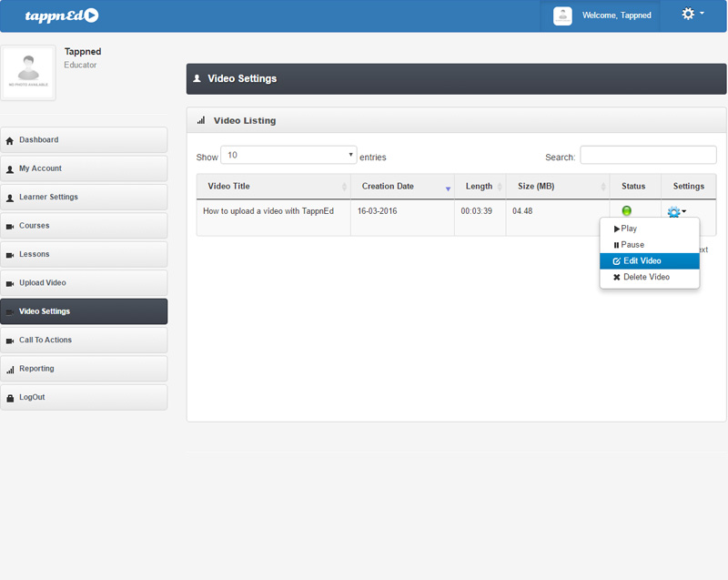The width and height of the screenshot is (728, 580).
Task: Click inside the Search input field
Action: 648,156
